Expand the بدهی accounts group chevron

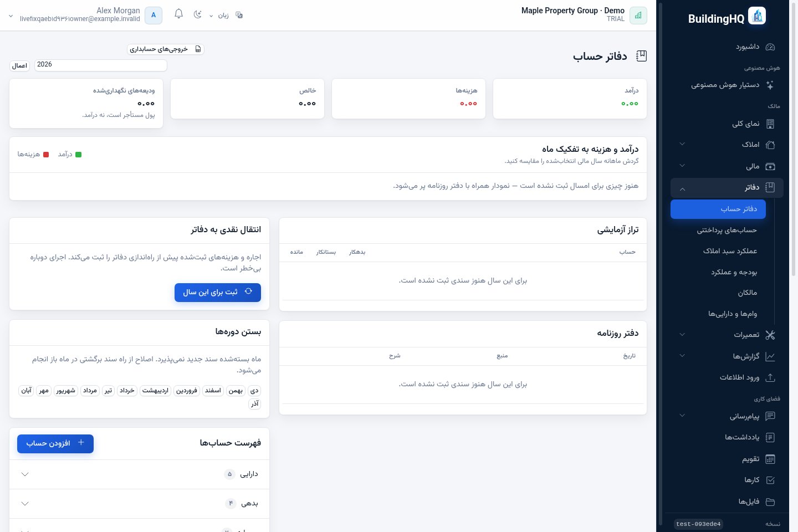click(24, 504)
